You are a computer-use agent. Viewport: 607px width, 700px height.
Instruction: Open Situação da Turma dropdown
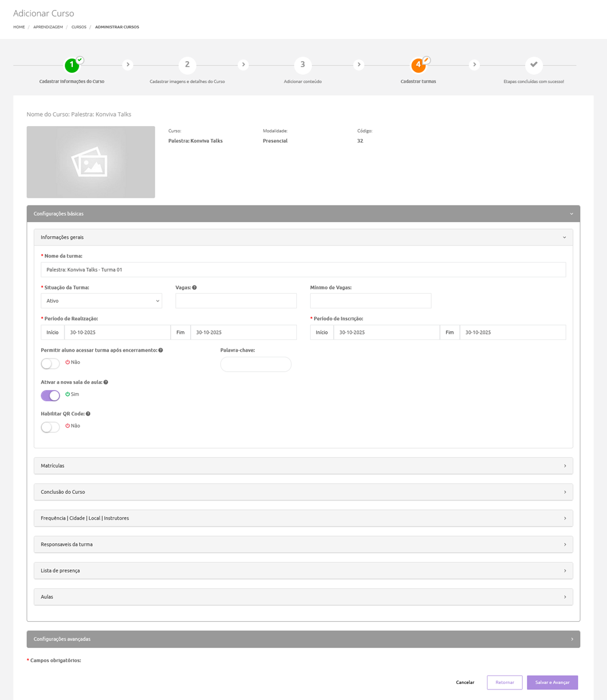tap(101, 301)
